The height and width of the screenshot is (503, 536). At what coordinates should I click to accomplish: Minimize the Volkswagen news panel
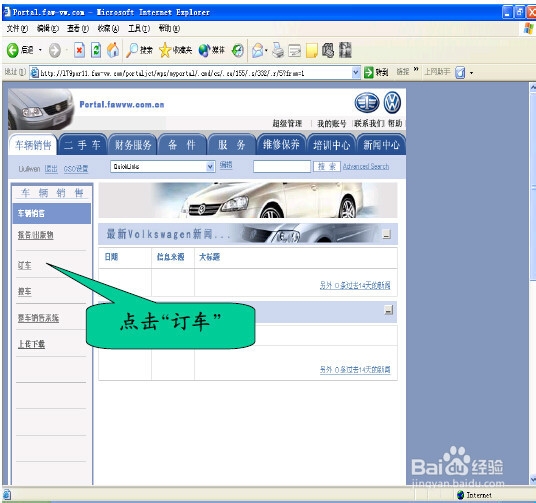point(386,234)
